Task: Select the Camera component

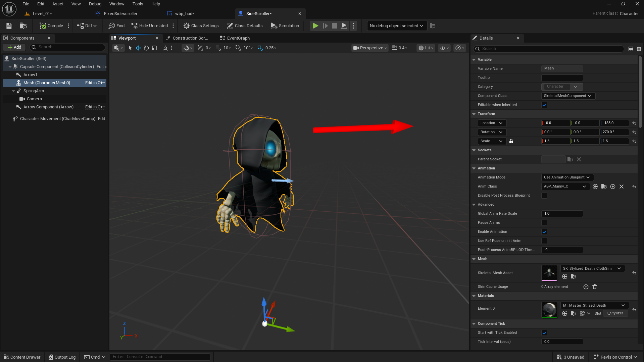Action: [x=34, y=99]
